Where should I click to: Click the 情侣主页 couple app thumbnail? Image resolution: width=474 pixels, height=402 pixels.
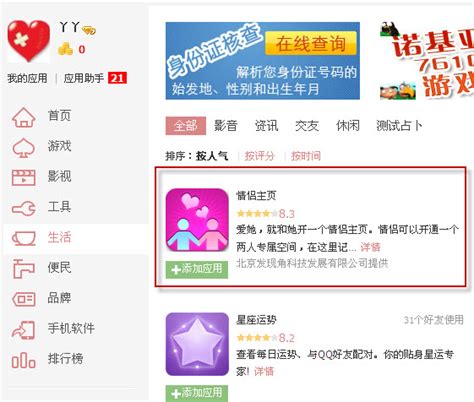[x=197, y=220]
